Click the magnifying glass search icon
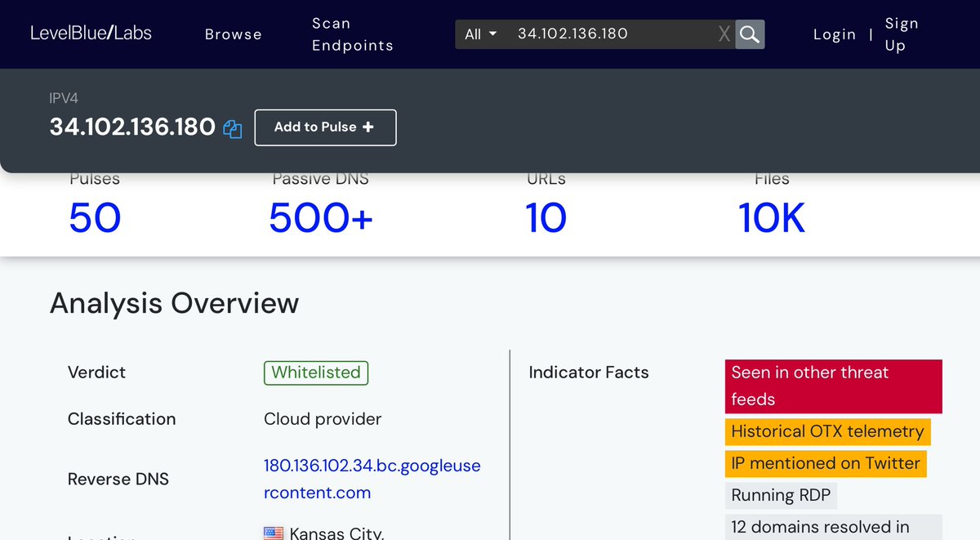Viewport: 980px width, 540px height. (x=749, y=34)
